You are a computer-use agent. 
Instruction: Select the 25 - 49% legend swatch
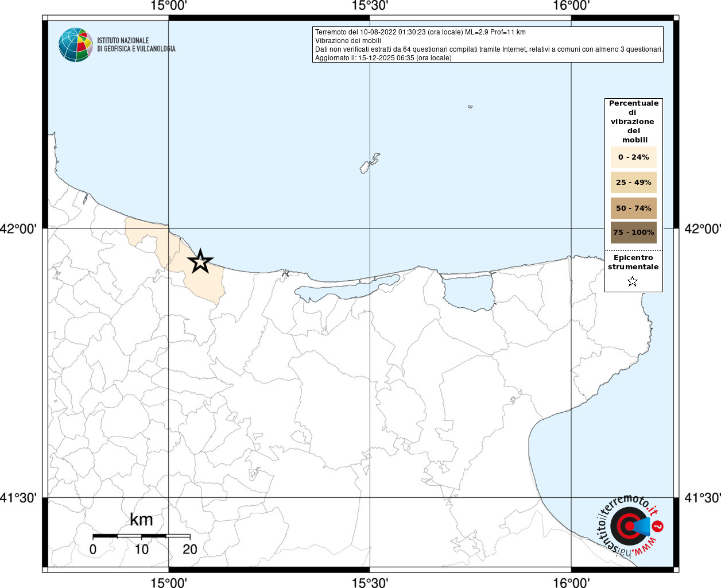[634, 182]
